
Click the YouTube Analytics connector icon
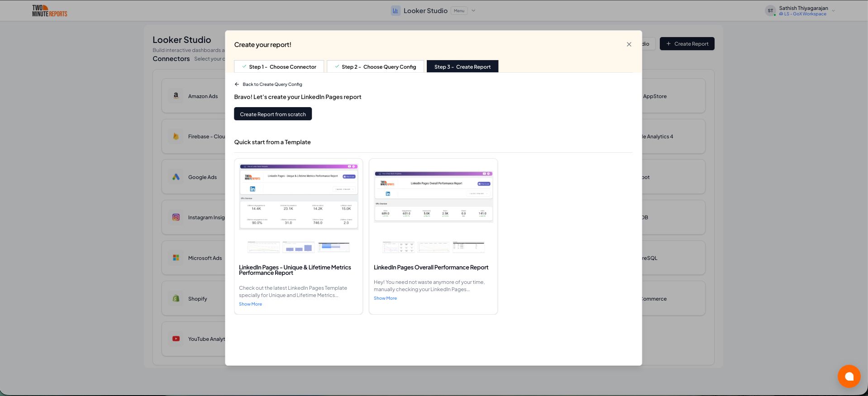click(x=176, y=339)
